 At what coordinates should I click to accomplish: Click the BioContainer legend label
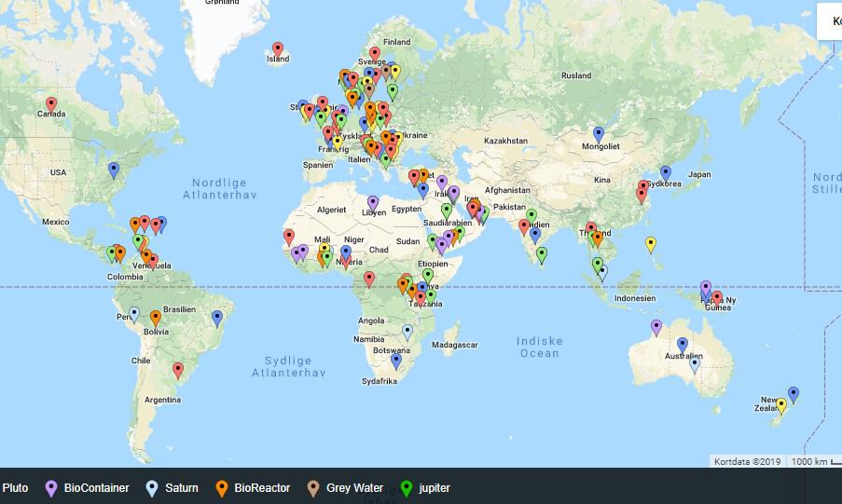coord(97,488)
